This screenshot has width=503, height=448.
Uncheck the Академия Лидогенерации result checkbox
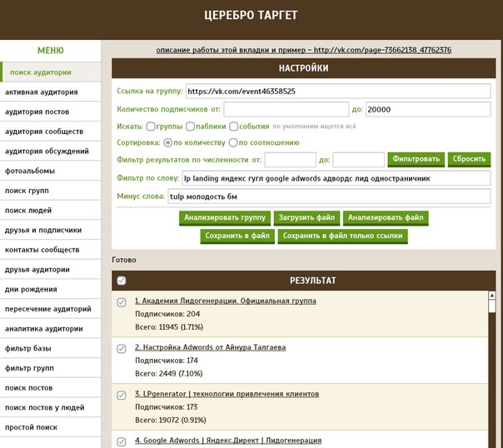pos(122,302)
